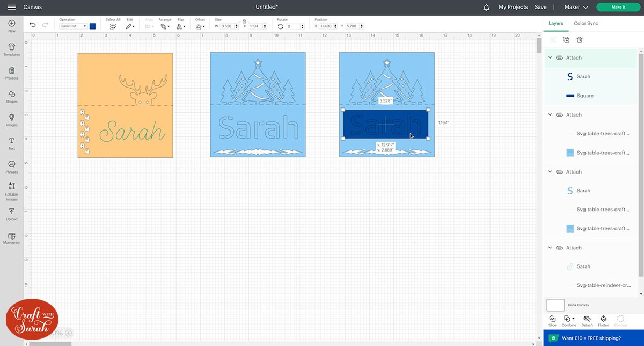
Task: Click the Upload icon in sidebar
Action: 11,214
